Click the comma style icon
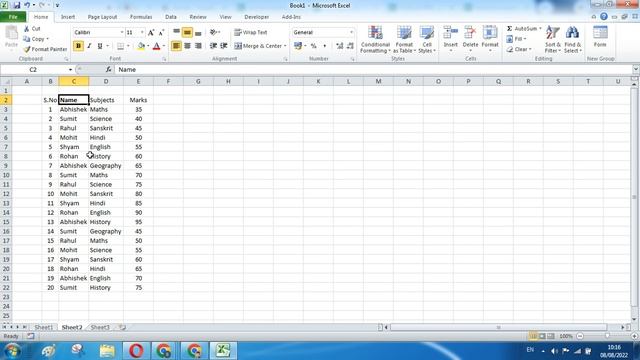The height and width of the screenshot is (360, 640). pos(324,46)
